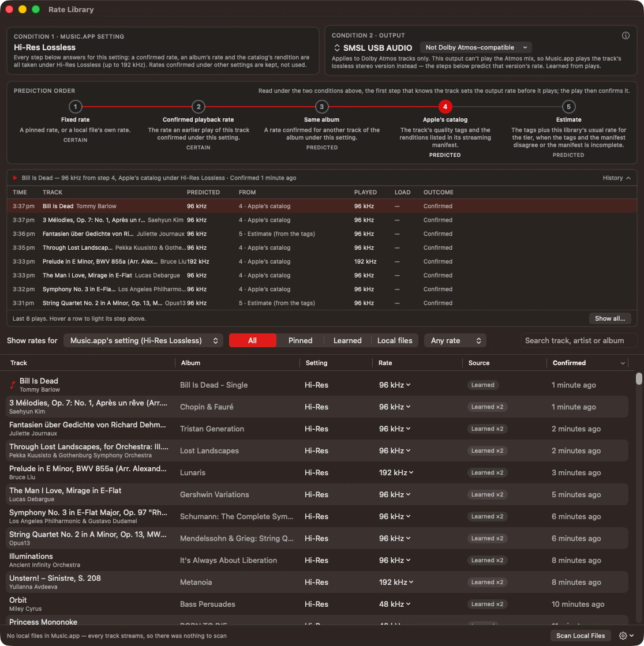
Task: Select step 5 Estimate circle
Action: [568, 107]
